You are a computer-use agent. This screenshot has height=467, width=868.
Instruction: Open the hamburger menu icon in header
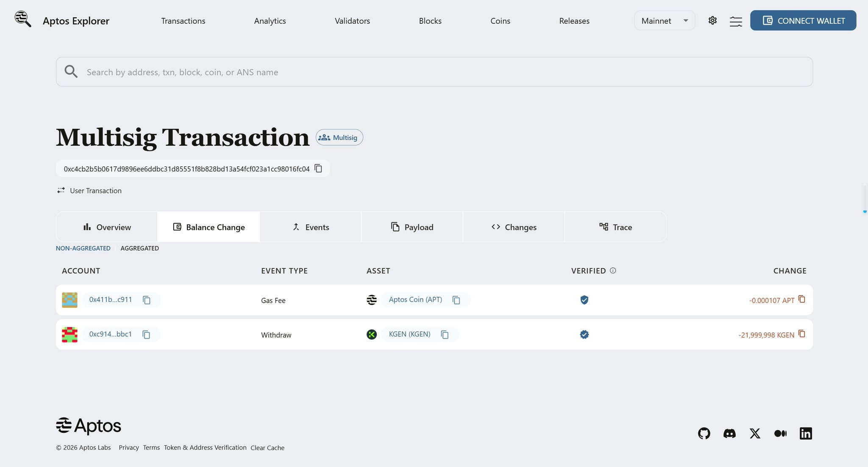pyautogui.click(x=736, y=21)
